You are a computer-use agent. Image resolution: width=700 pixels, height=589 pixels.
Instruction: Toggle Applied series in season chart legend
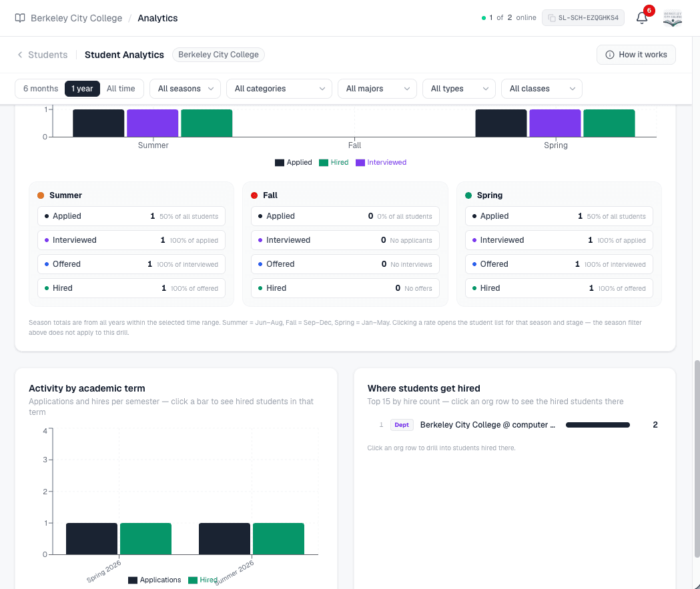294,162
